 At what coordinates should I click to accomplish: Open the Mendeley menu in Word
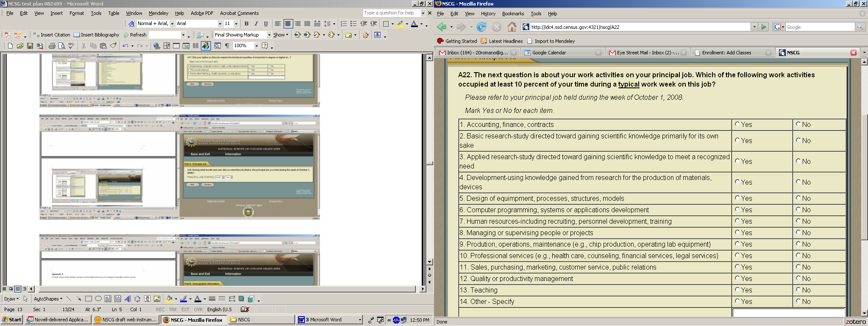click(x=159, y=13)
